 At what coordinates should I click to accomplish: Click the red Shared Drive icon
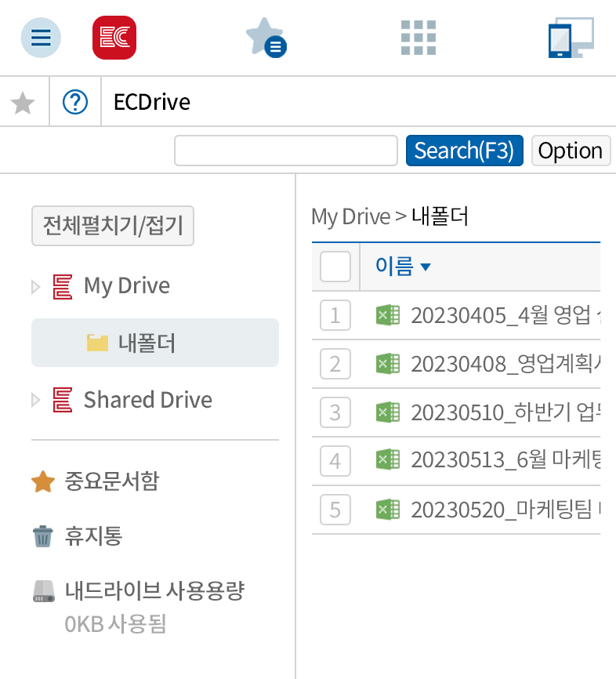point(63,400)
